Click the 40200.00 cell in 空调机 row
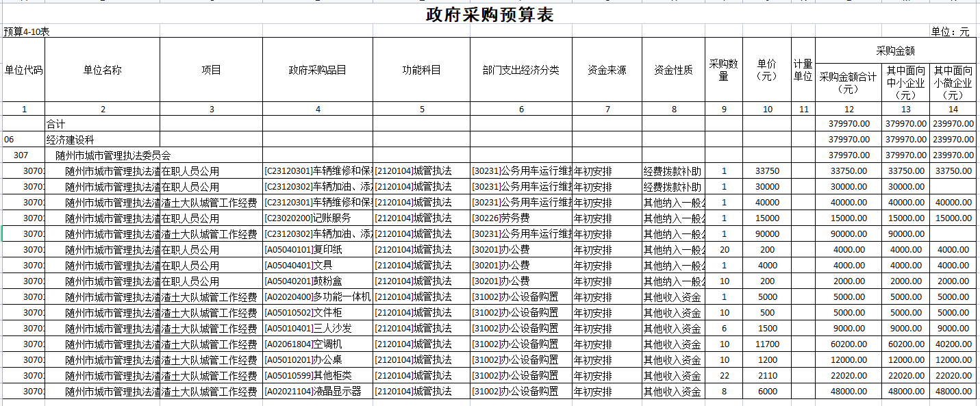The width and height of the screenshot is (980, 406). pyautogui.click(x=953, y=344)
